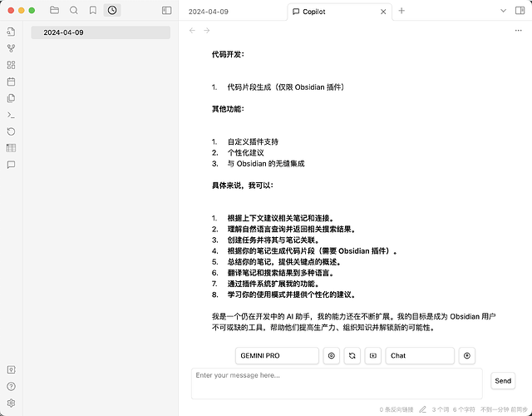Open the GEMINI PRO model dropdown
The height and width of the screenshot is (416, 532).
coord(277,355)
